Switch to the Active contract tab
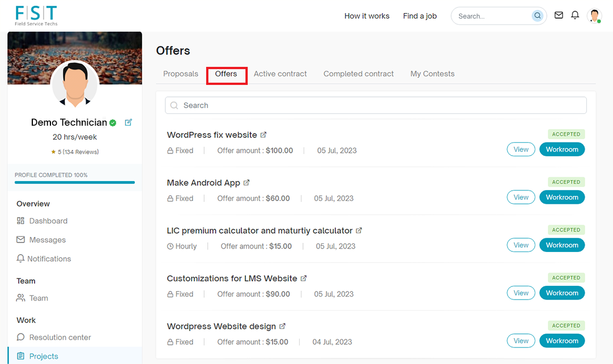613x364 pixels. pyautogui.click(x=280, y=74)
